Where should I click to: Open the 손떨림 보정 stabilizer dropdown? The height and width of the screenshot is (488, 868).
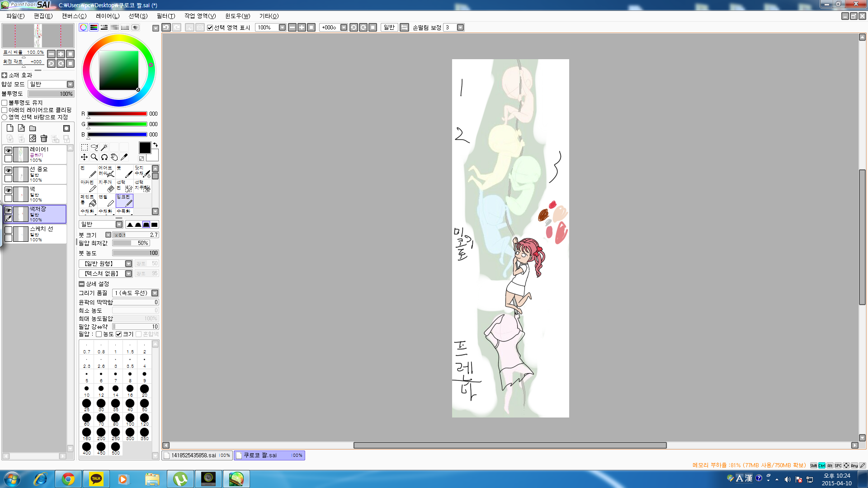[x=460, y=28]
